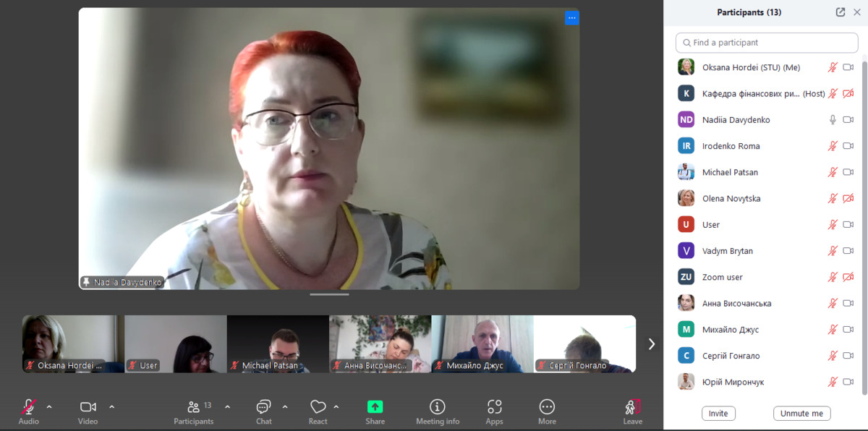Click the pinned Nadiia Davydenko name label
The width and height of the screenshot is (868, 431).
[x=122, y=282]
